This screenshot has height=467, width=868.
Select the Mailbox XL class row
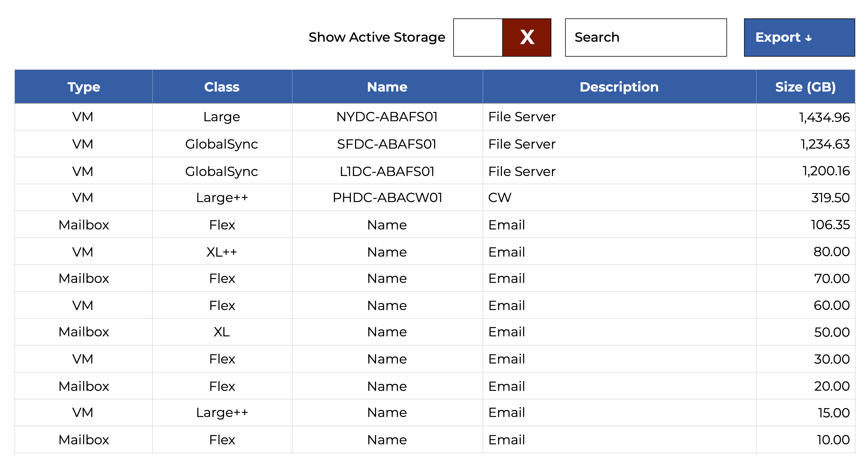[x=222, y=332]
